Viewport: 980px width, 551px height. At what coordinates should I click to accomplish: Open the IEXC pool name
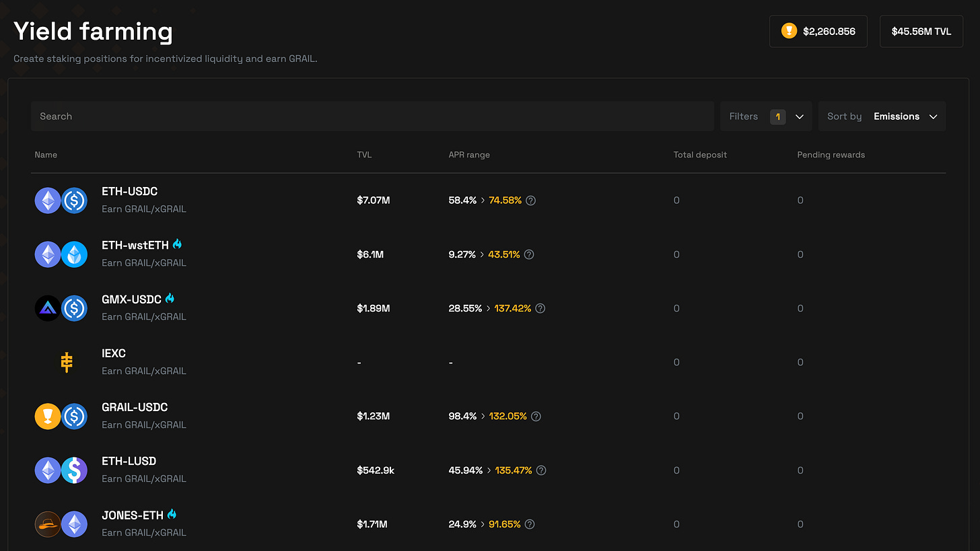coord(114,353)
